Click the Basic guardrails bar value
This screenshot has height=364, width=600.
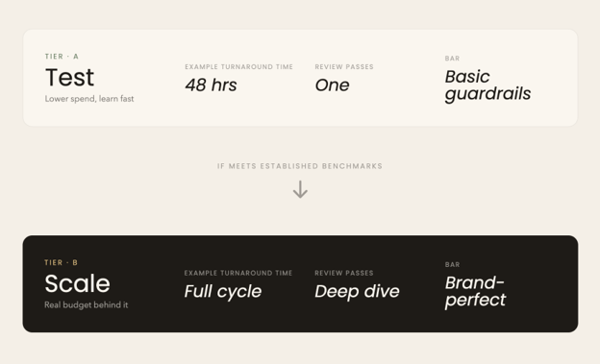tap(487, 85)
